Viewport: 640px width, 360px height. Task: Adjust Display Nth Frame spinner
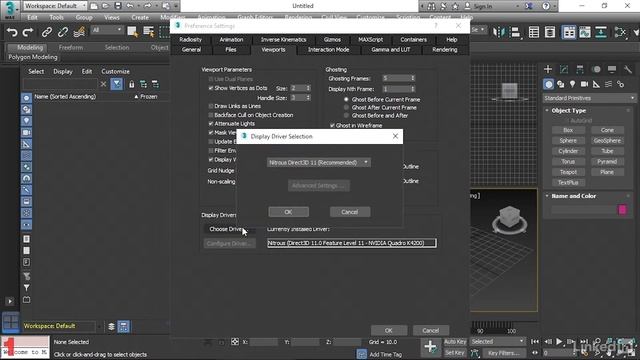[x=413, y=89]
